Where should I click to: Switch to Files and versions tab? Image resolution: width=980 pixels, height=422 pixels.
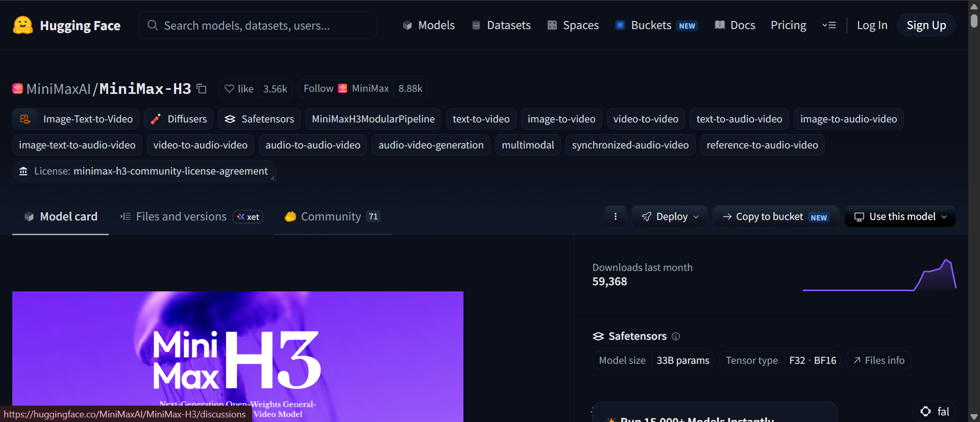click(191, 216)
